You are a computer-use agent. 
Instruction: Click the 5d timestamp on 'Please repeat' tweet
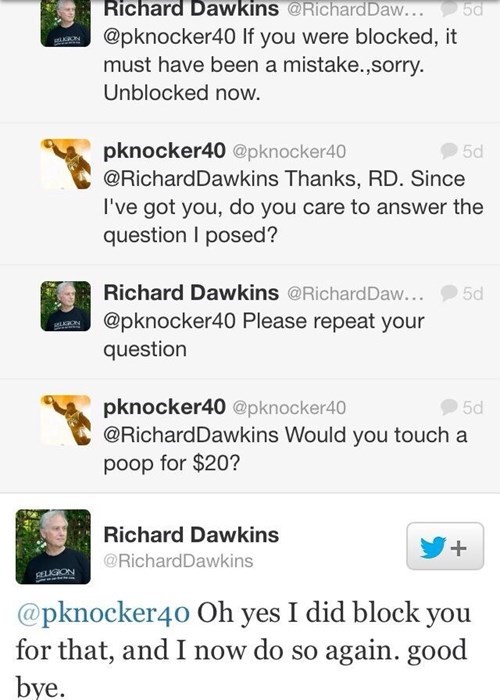tap(473, 293)
